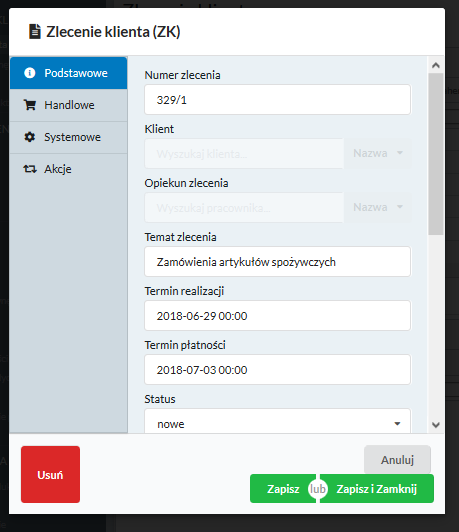Click the arrows icon beside Akcje
The height and width of the screenshot is (532, 459).
pyautogui.click(x=30, y=169)
